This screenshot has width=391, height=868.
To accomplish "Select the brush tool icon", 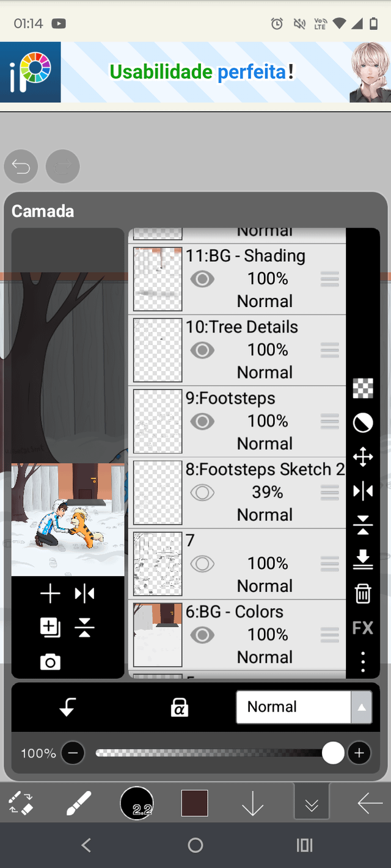I will (78, 803).
